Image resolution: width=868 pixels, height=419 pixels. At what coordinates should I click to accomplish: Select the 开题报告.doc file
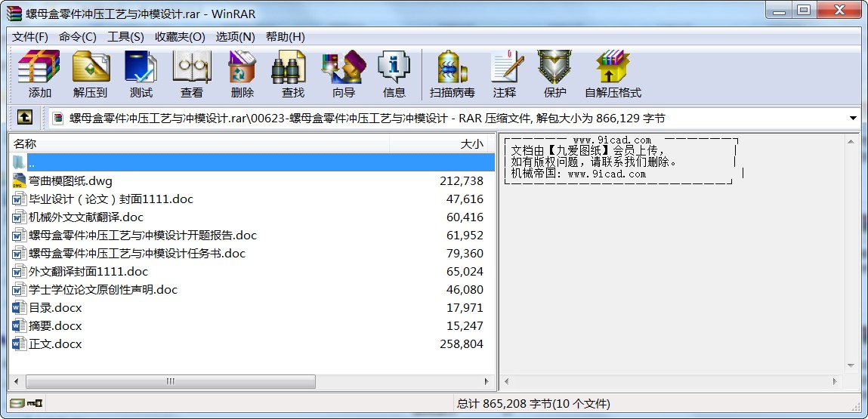point(143,236)
